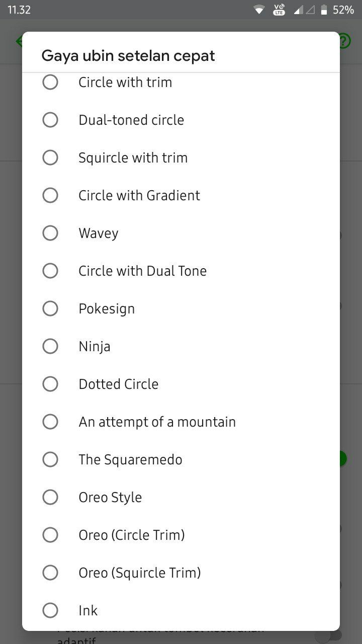Tap the battery icon in status bar
362x644 pixels.
pyautogui.click(x=324, y=10)
